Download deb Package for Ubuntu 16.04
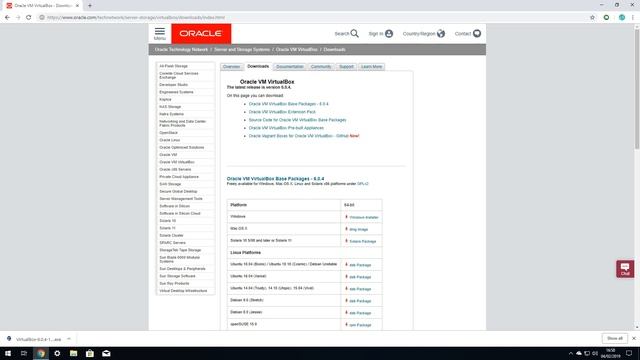 [x=360, y=277]
